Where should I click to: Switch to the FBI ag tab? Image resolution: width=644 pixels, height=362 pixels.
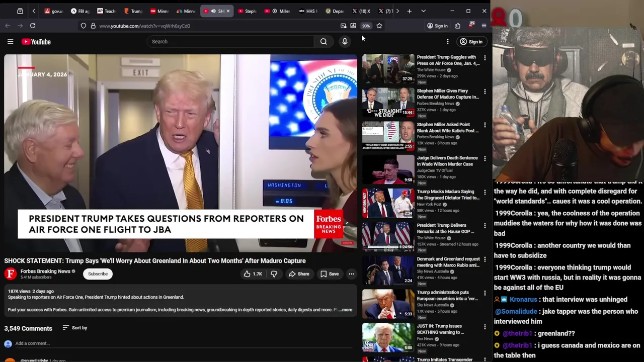coord(80,11)
